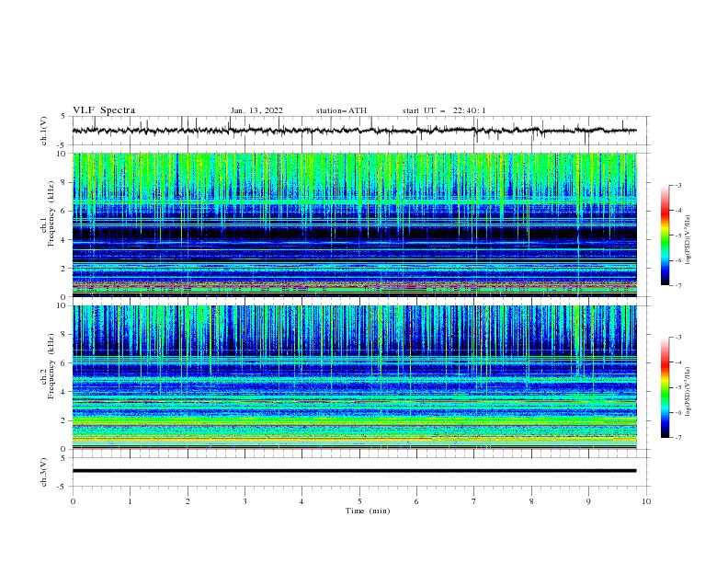Click time axis tick label "1"
Viewport: 728px width, 563px height.
(x=130, y=501)
